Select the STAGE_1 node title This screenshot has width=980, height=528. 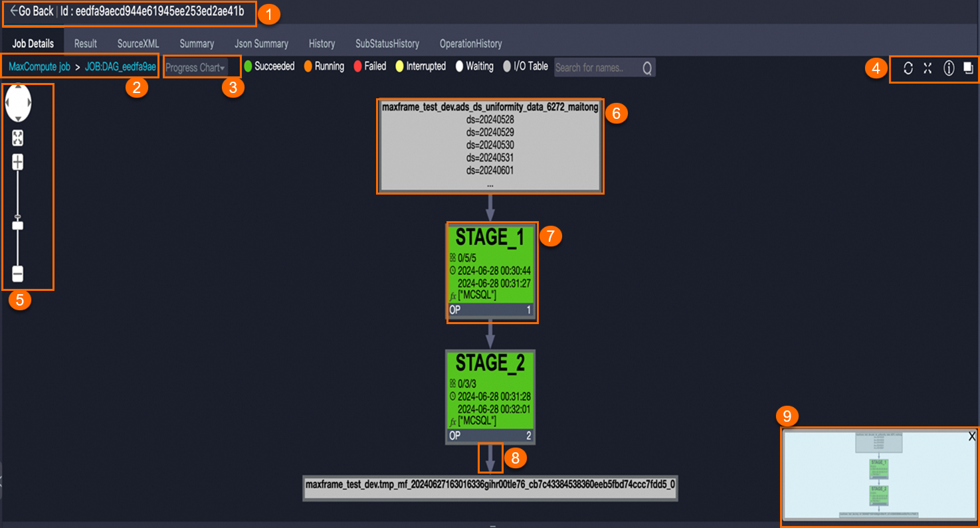[490, 237]
